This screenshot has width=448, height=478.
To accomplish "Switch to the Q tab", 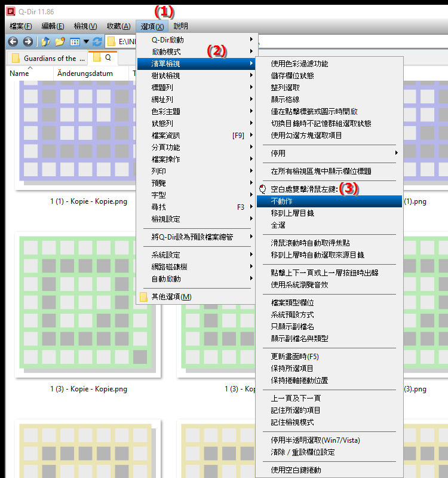I will [103, 57].
